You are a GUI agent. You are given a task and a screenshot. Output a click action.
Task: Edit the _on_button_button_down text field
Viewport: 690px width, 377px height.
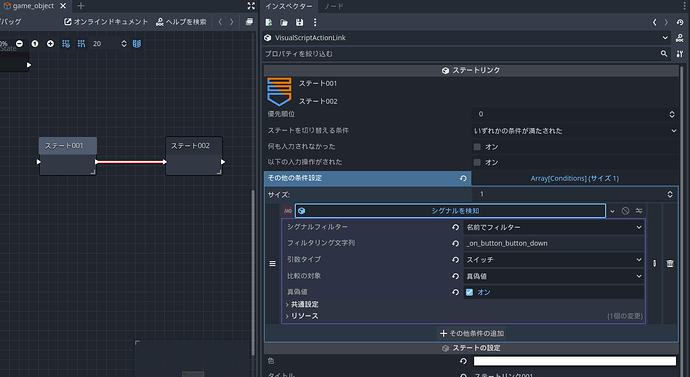554,243
